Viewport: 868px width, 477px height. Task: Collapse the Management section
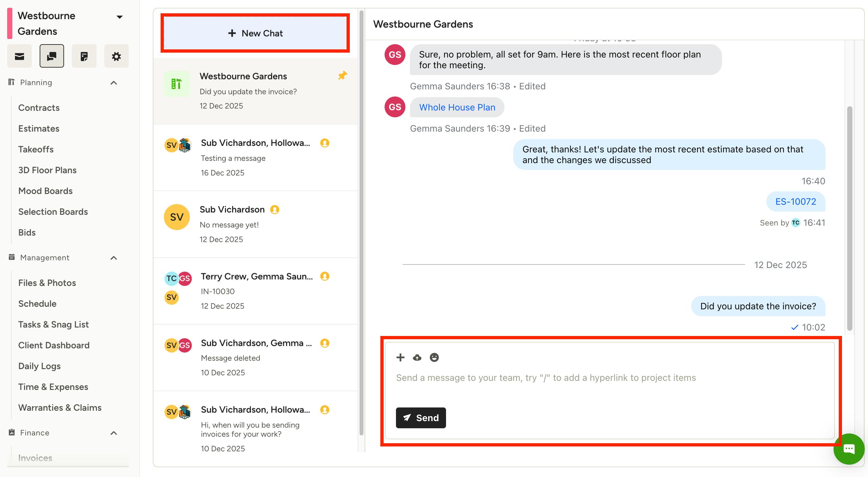tap(114, 258)
